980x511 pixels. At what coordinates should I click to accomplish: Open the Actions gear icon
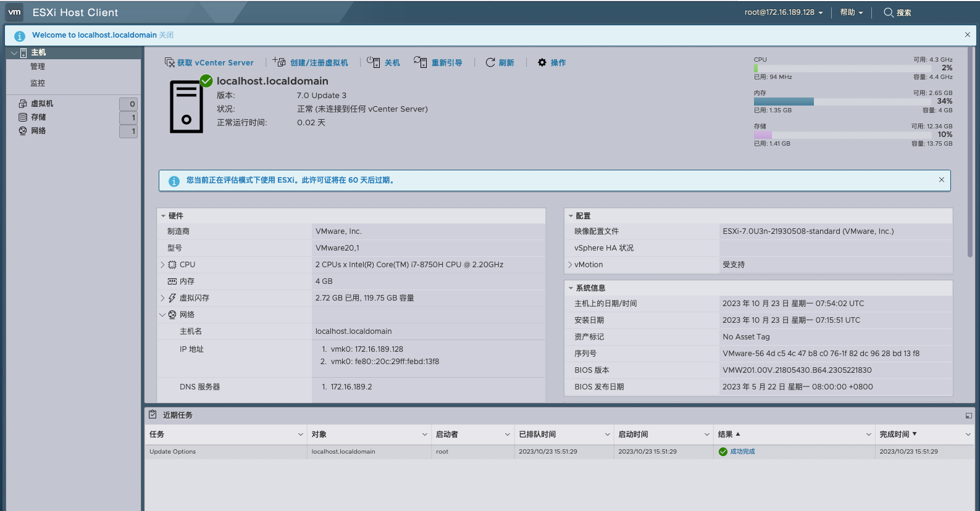pyautogui.click(x=542, y=62)
